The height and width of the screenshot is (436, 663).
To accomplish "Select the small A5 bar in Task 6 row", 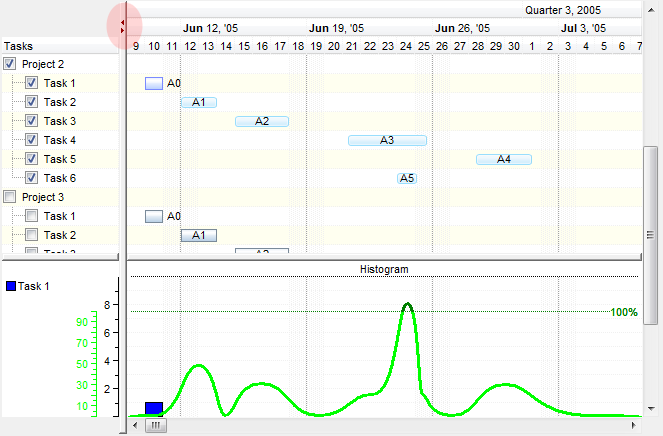I will [x=407, y=178].
